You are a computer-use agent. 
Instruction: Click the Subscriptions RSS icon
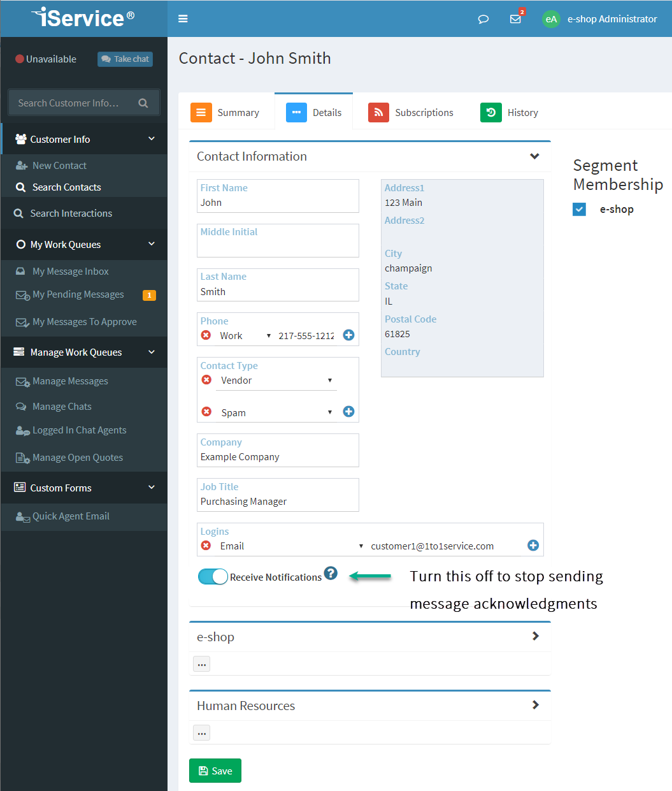click(378, 112)
